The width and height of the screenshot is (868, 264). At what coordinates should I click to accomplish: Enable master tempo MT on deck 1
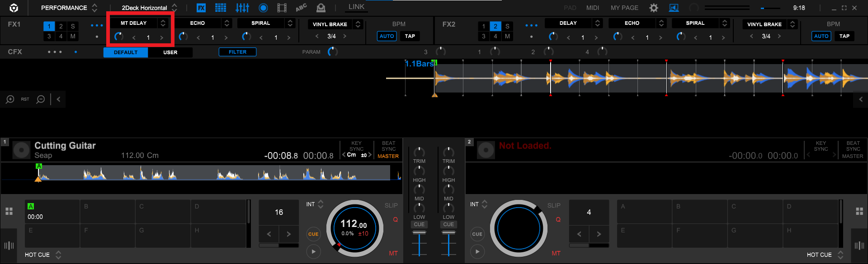click(x=393, y=253)
